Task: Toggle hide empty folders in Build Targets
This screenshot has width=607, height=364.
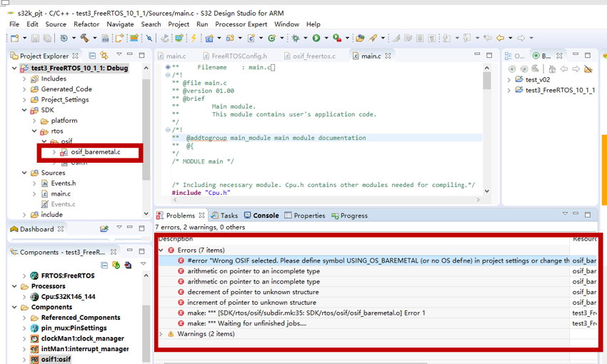Action: coord(588,69)
